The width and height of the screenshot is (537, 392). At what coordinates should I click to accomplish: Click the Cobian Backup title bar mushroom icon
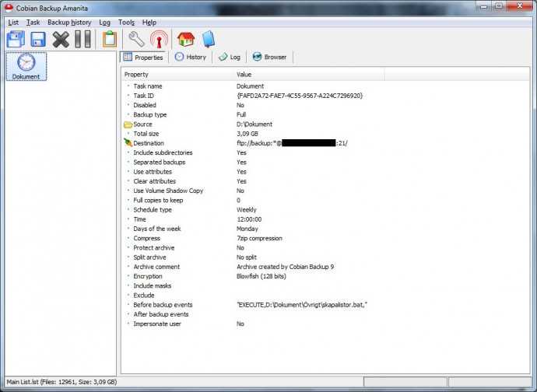(x=9, y=8)
